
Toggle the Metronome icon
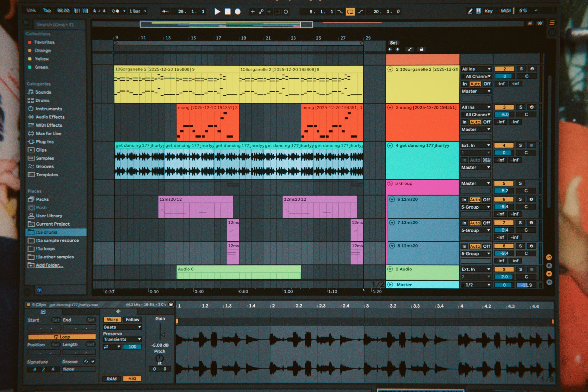coord(115,11)
